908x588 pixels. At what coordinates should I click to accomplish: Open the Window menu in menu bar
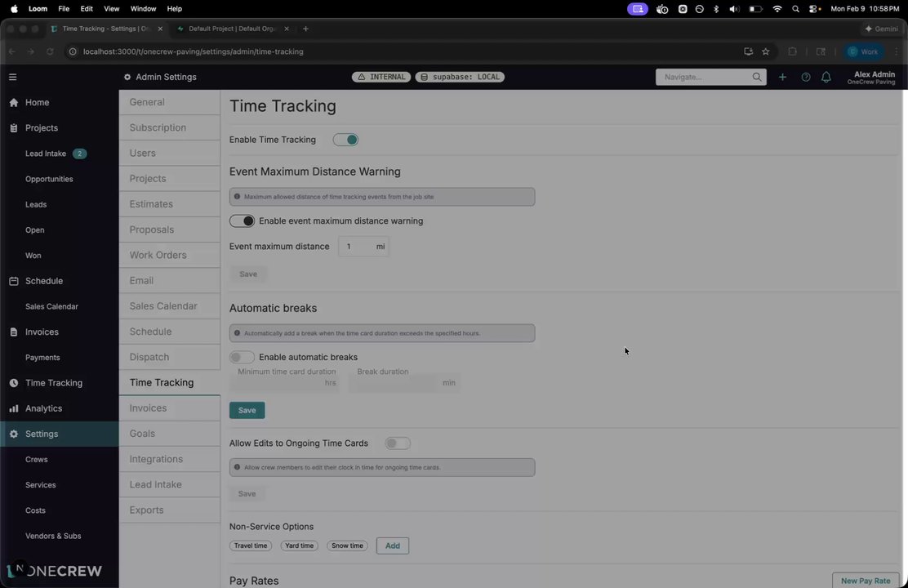(x=143, y=9)
